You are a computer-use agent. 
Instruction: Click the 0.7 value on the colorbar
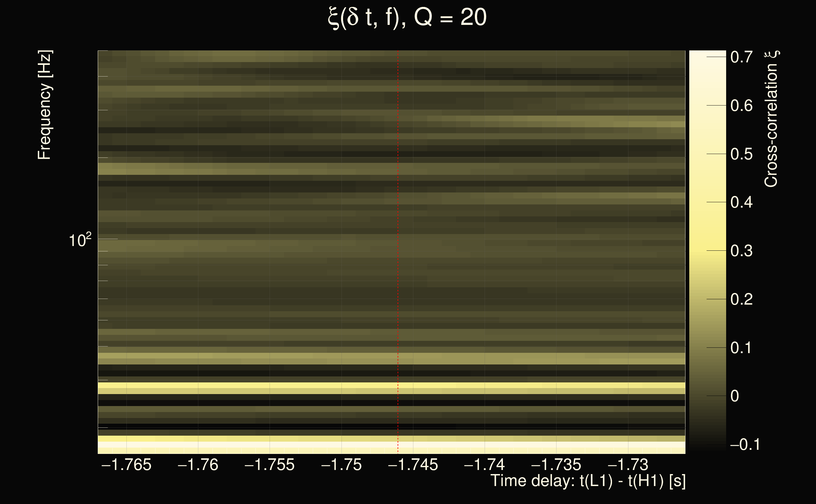[x=741, y=57]
